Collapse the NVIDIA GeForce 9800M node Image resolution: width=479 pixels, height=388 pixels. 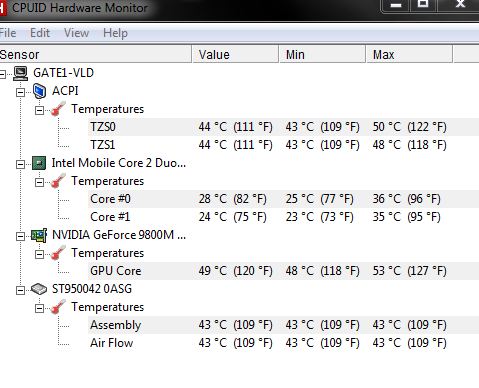[20, 236]
